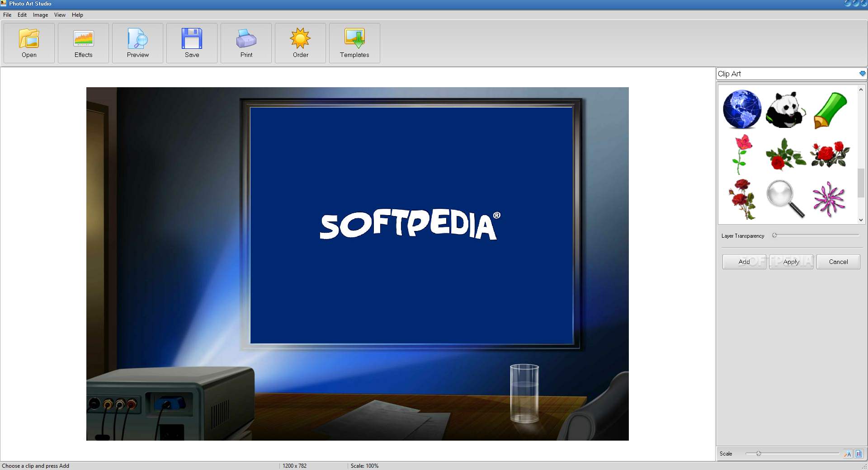Click the Preview toolbar icon
868x470 pixels.
(x=137, y=43)
